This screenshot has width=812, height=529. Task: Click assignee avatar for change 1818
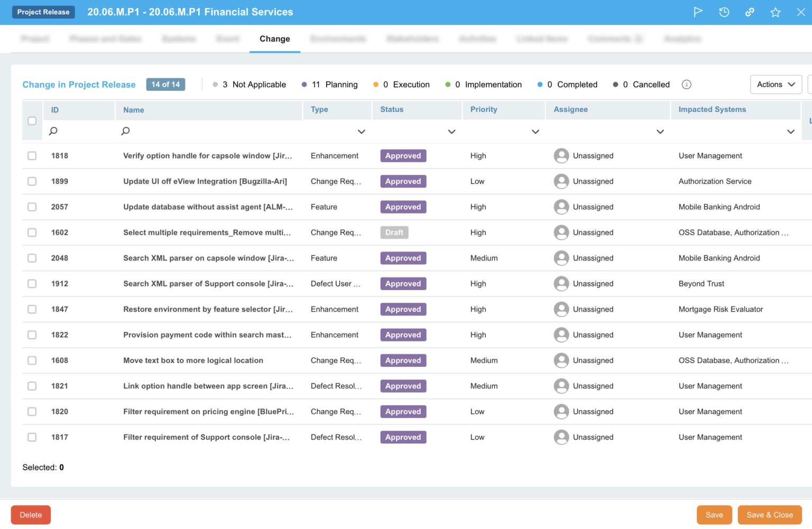click(561, 156)
